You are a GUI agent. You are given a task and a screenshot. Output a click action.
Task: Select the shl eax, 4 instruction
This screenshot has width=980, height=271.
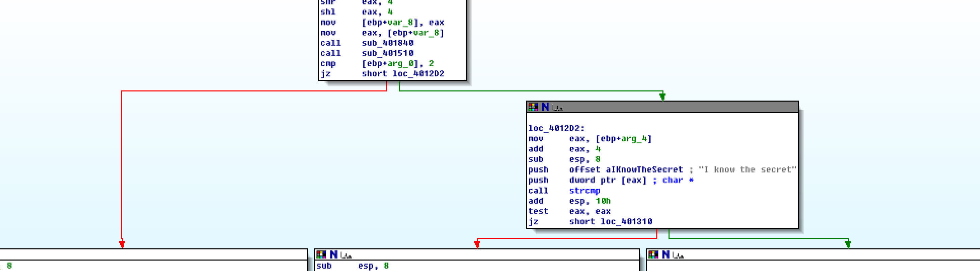[x=356, y=12]
